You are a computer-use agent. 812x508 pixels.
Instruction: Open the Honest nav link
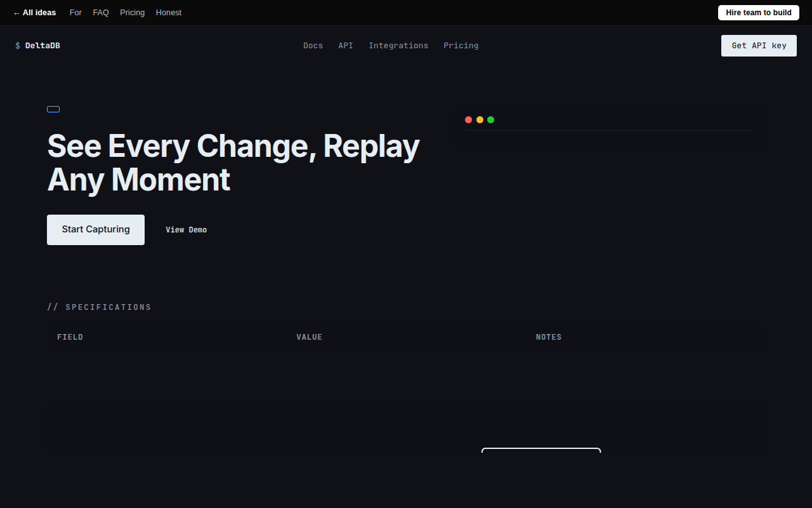(169, 13)
